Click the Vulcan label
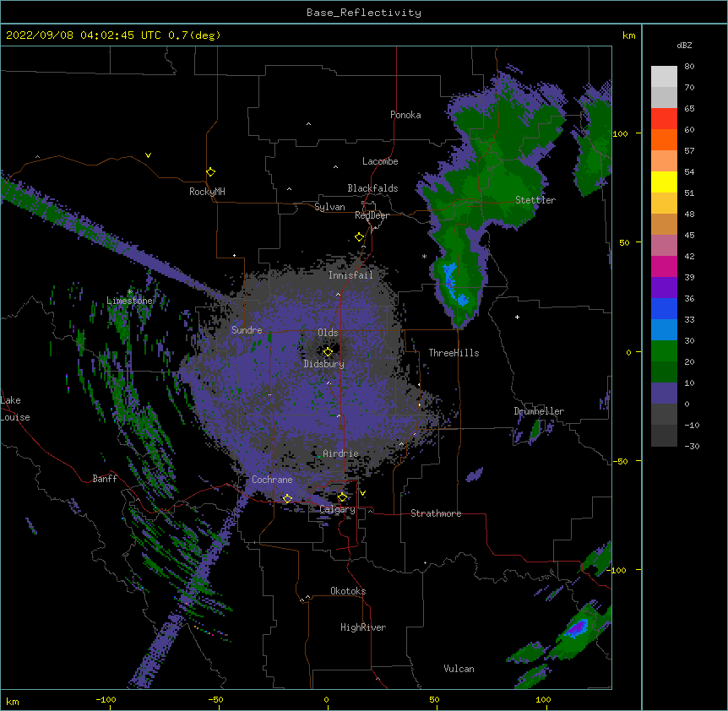This screenshot has width=728, height=711. pos(459,669)
